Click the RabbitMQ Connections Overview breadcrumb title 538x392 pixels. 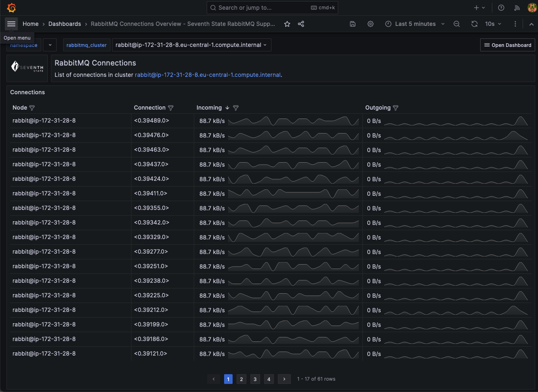pyautogui.click(x=183, y=24)
